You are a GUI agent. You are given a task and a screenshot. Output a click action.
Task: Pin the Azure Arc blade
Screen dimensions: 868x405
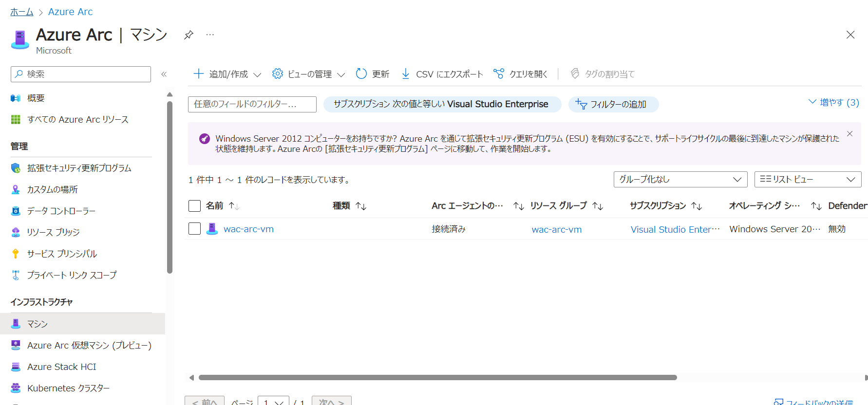(x=189, y=35)
